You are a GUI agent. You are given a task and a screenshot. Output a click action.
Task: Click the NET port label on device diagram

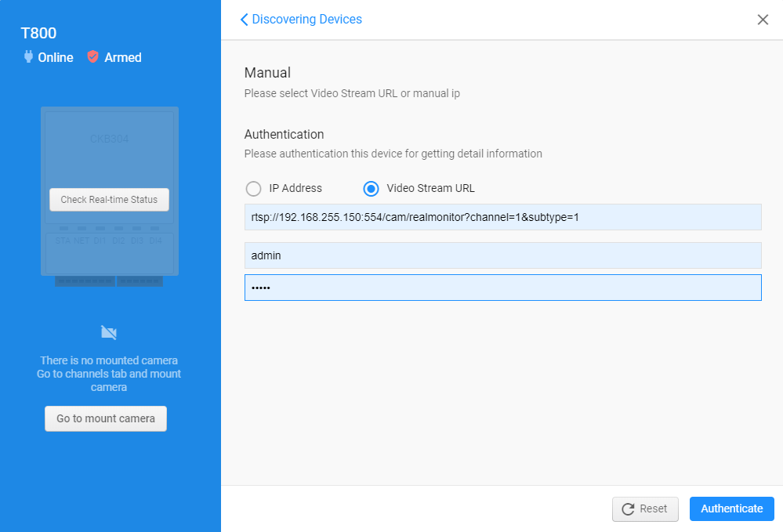(82, 240)
